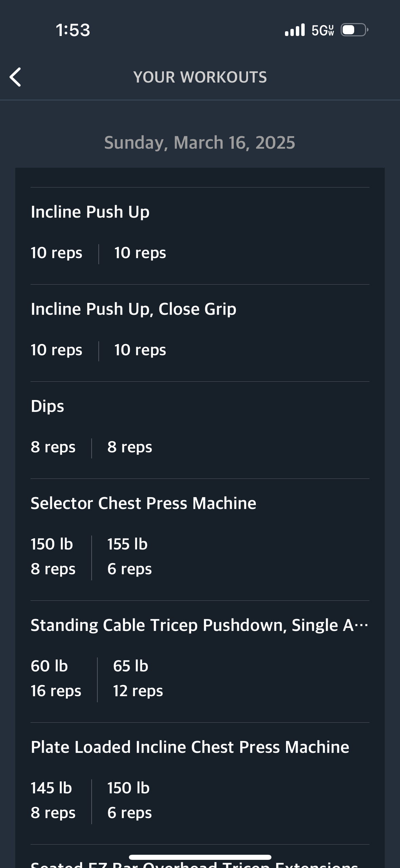Select the 155 lb chest press set
400x868 pixels.
point(129,557)
